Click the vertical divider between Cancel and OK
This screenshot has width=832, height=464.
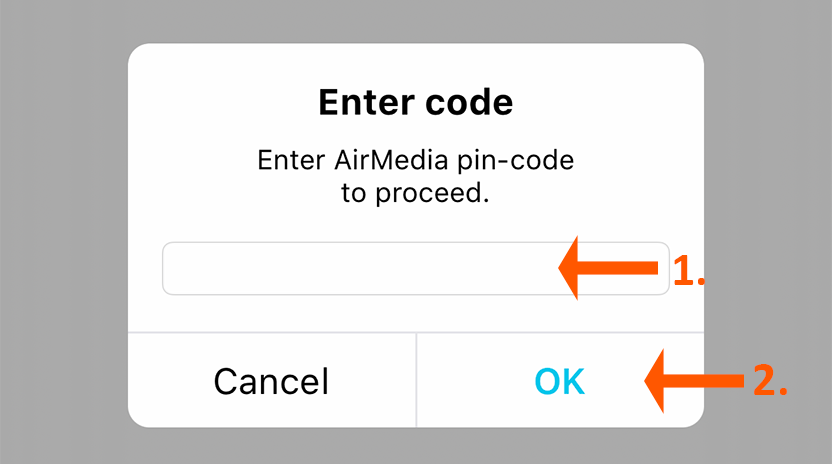pyautogui.click(x=416, y=380)
